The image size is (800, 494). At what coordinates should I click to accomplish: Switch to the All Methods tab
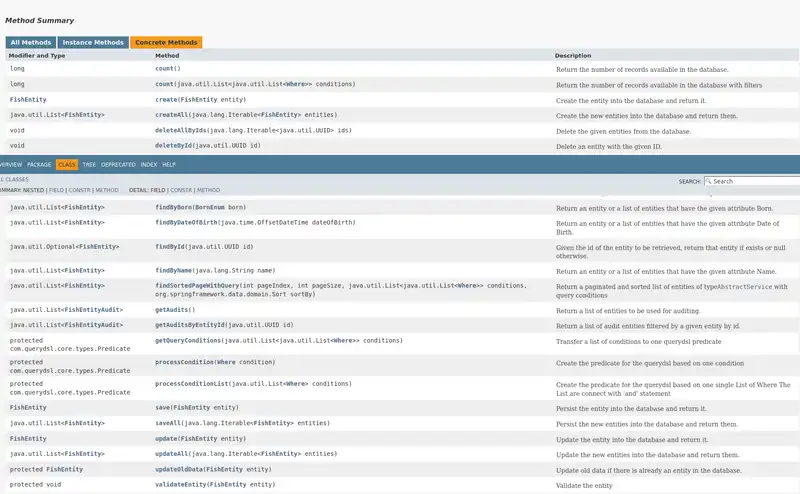(x=31, y=43)
